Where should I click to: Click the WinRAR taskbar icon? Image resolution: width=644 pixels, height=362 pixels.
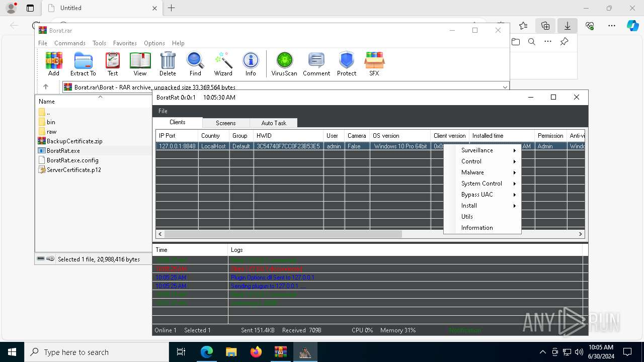pyautogui.click(x=280, y=352)
